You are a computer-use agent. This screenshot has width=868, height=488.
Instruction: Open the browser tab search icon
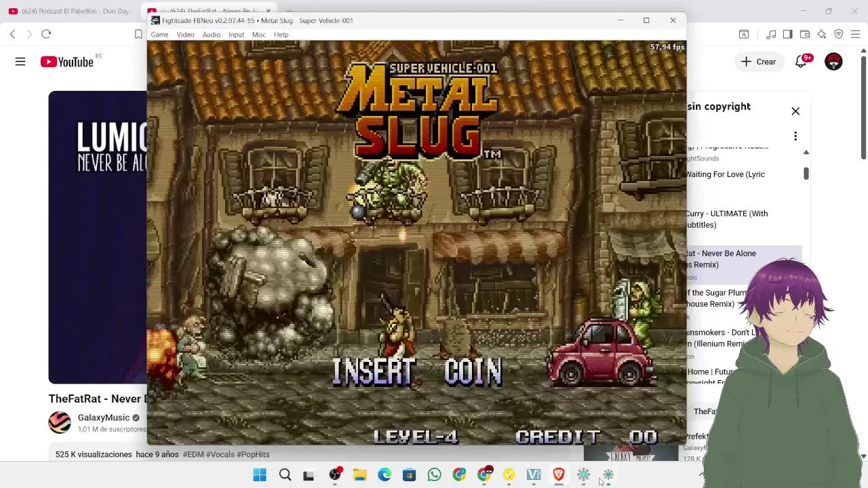pos(744,34)
